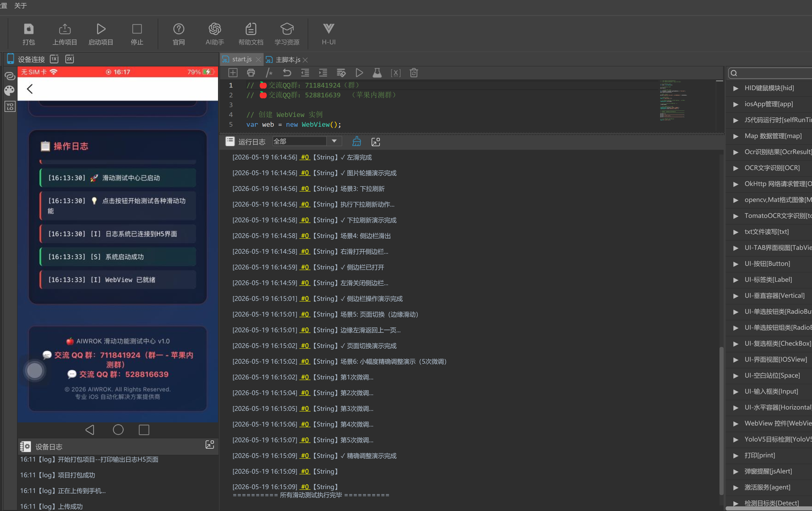Close the start.js tab
The height and width of the screenshot is (511, 812).
pos(258,60)
